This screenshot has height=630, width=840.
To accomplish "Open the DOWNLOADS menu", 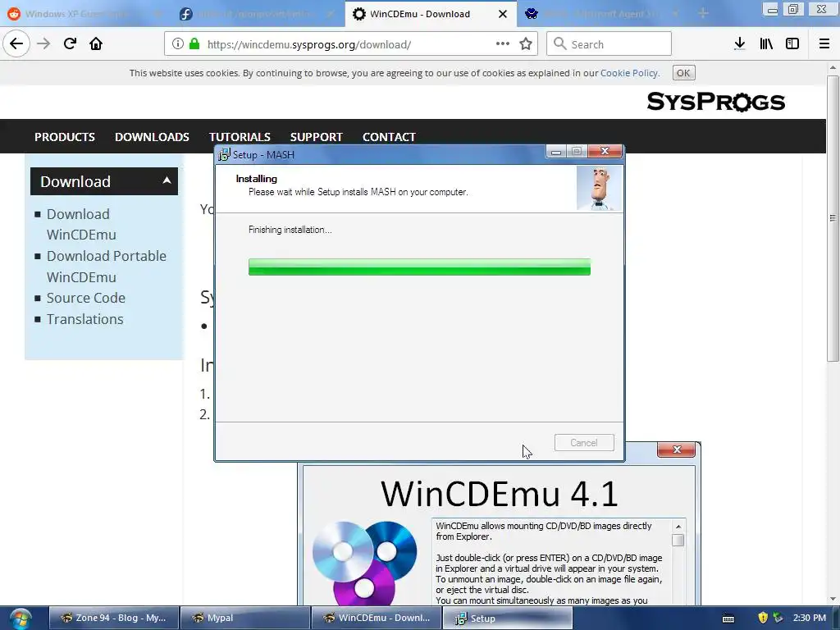I will coord(152,137).
